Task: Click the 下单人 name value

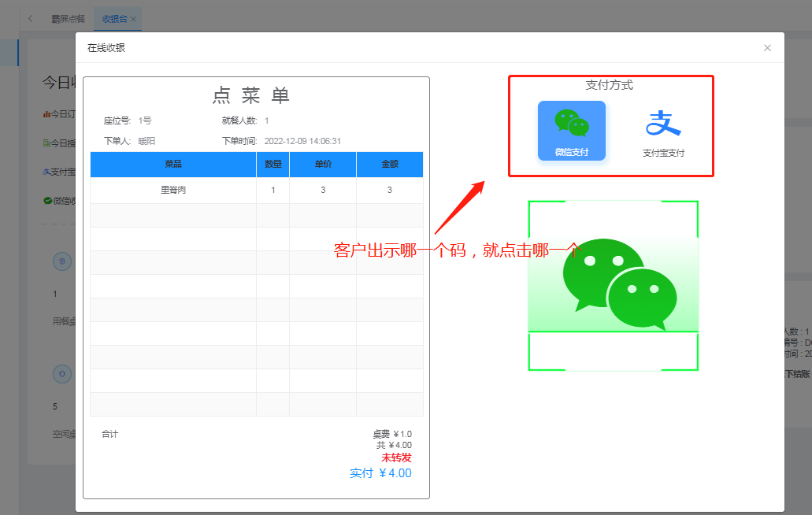Action: [x=146, y=141]
